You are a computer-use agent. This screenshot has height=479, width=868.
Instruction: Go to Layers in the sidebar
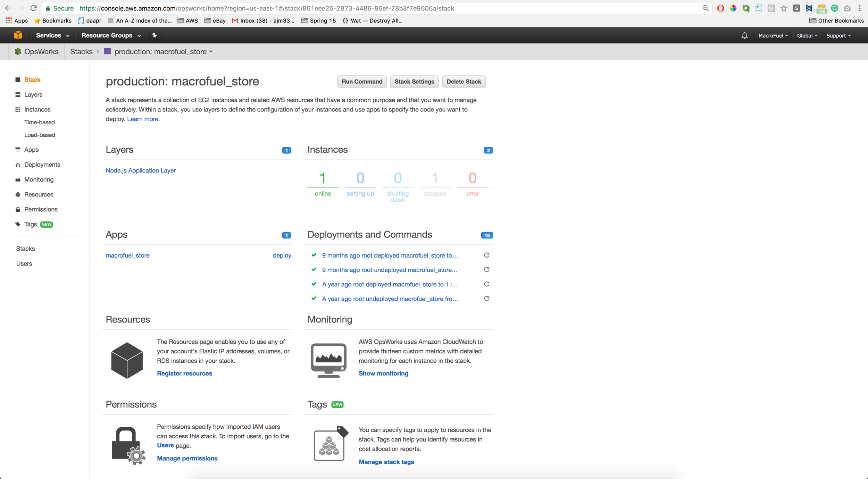point(33,94)
